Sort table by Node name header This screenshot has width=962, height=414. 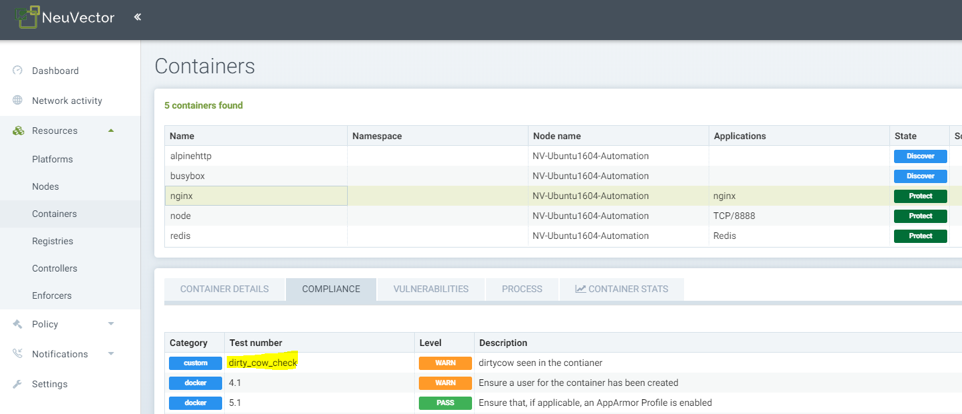(556, 136)
